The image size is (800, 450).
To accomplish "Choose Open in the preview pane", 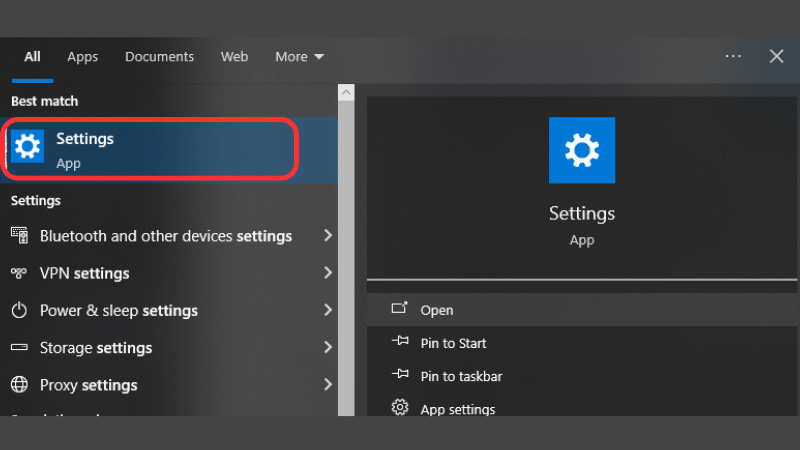I will coord(582,310).
